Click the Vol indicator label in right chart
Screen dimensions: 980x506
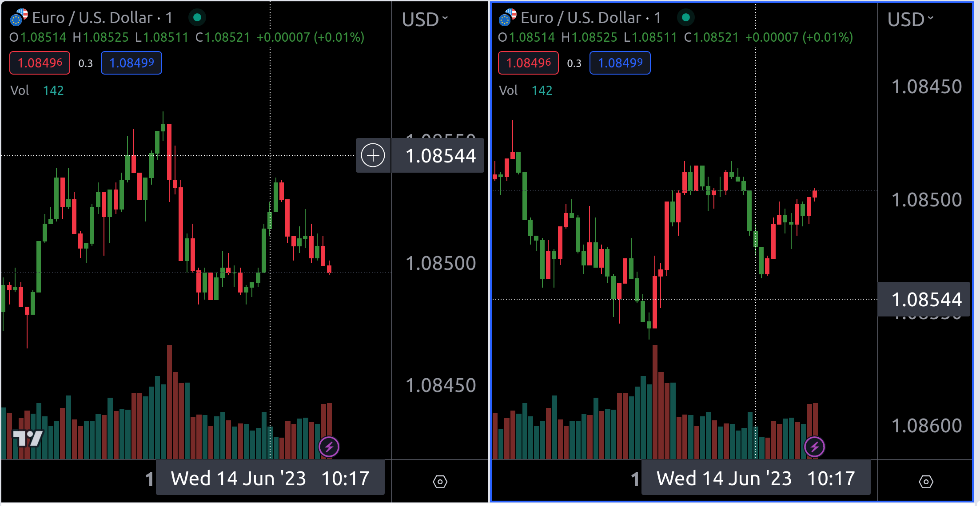[508, 91]
